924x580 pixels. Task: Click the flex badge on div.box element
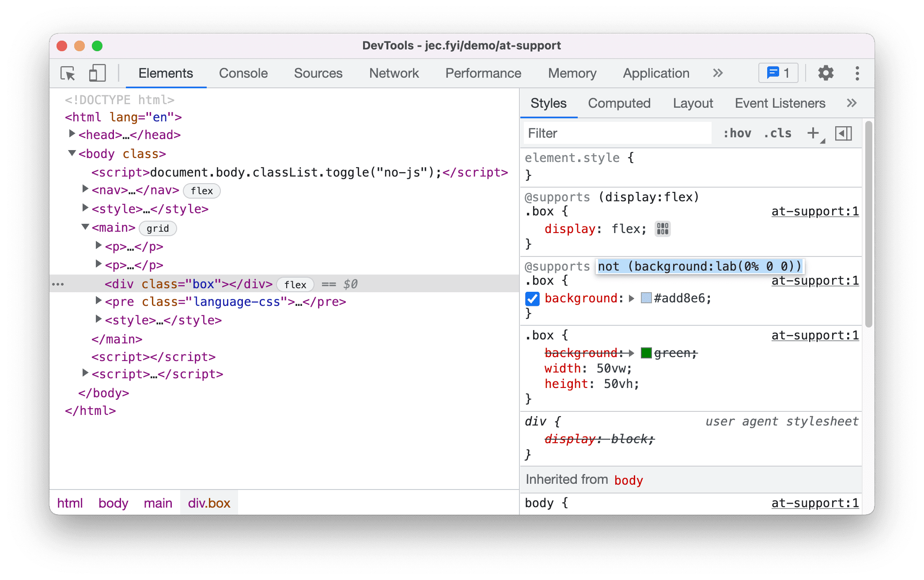click(295, 284)
